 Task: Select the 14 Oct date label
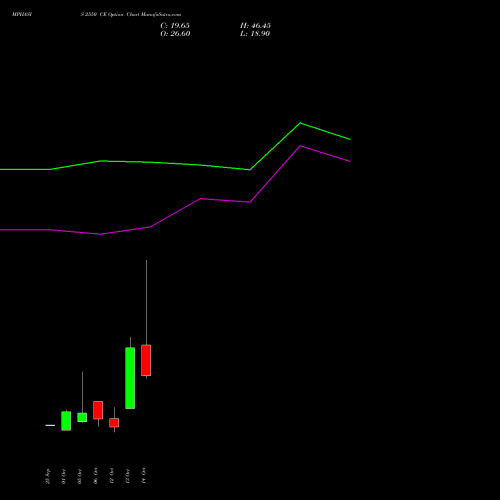pos(144,476)
